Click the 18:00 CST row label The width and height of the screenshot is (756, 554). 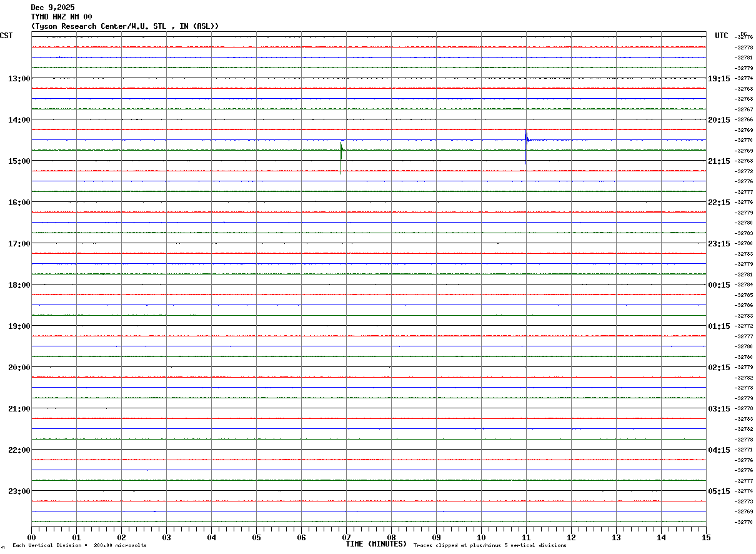pos(19,285)
